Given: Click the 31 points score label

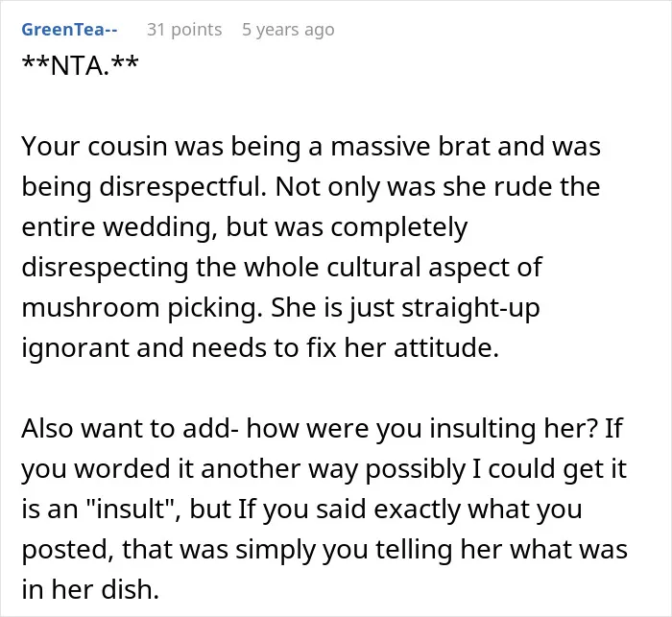Looking at the screenshot, I should [x=184, y=30].
